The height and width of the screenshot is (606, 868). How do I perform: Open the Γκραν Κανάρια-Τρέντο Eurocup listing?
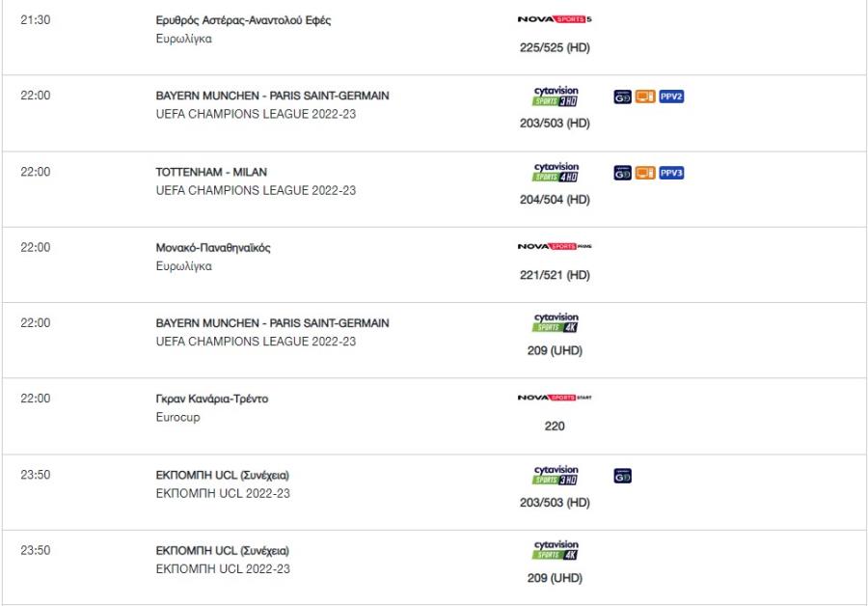(211, 399)
